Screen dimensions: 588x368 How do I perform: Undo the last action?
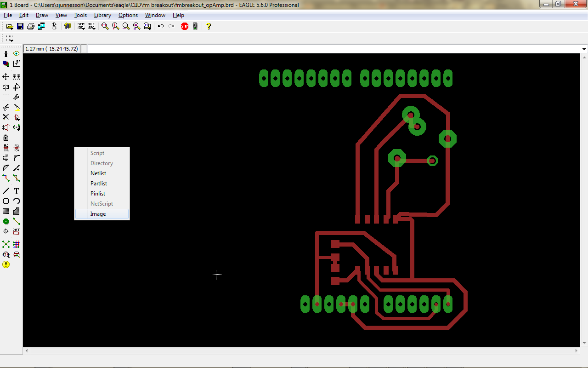point(161,26)
